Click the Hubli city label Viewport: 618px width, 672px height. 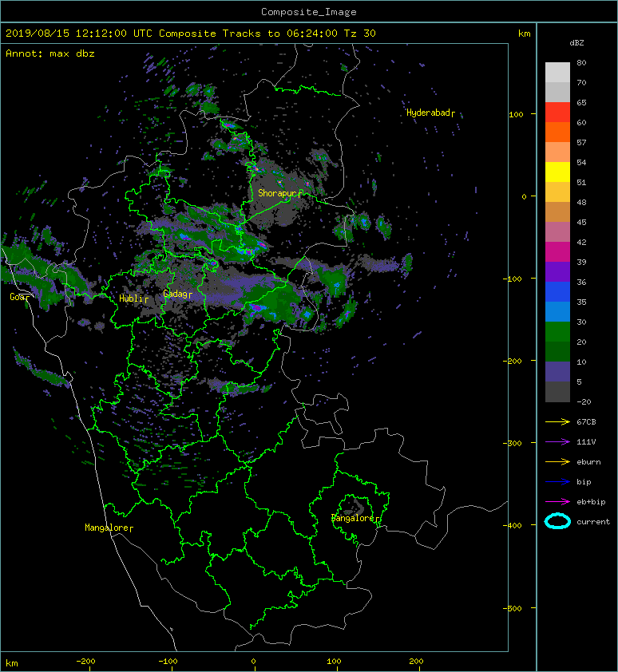pyautogui.click(x=133, y=298)
